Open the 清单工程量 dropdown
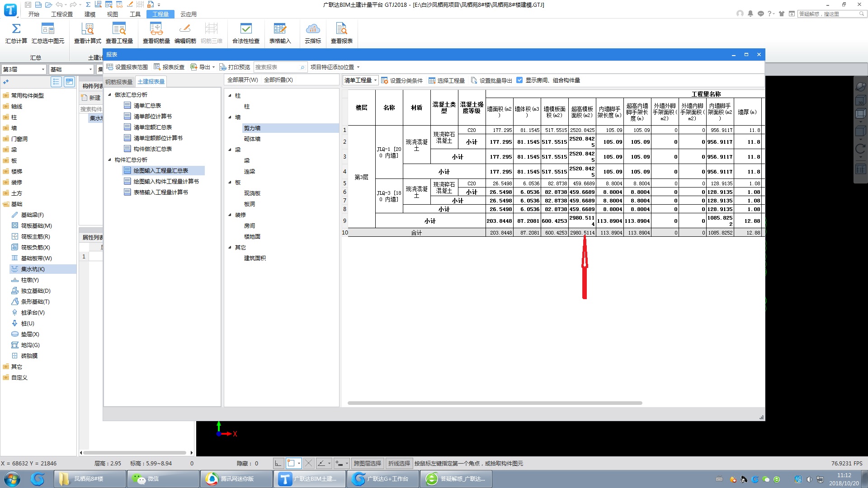The width and height of the screenshot is (868, 488). pyautogui.click(x=360, y=80)
